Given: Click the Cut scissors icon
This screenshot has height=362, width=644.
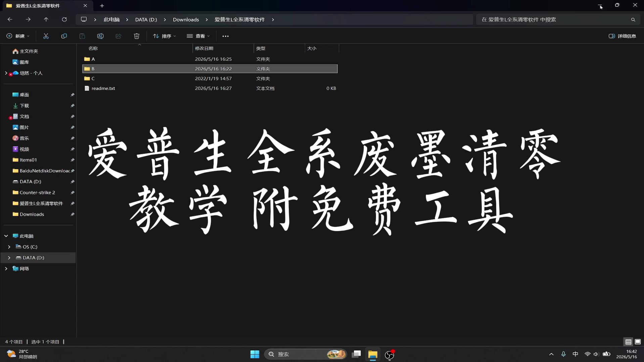Looking at the screenshot, I should tap(46, 36).
